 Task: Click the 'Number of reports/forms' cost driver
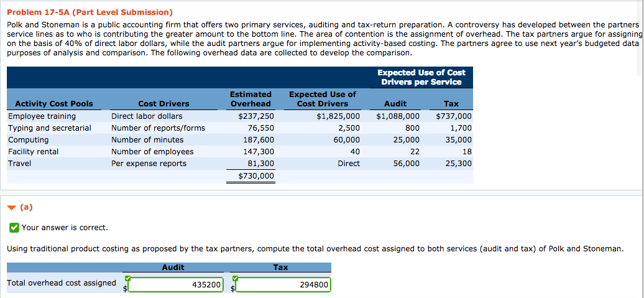[158, 128]
